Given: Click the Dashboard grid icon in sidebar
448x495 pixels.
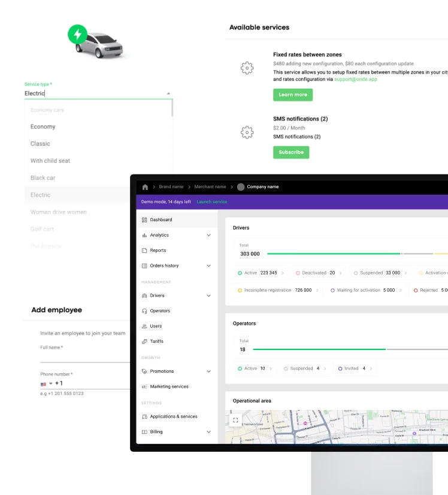Looking at the screenshot, I should click(x=144, y=220).
